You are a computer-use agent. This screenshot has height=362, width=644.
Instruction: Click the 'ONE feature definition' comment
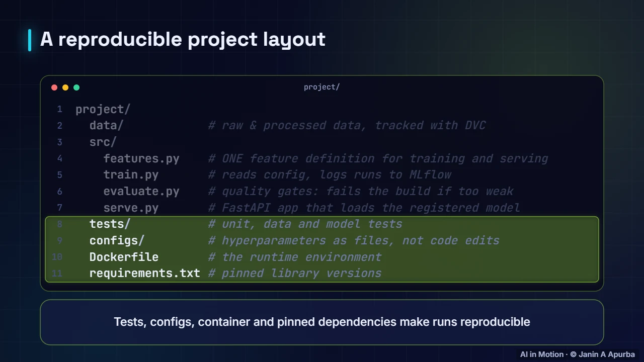tap(378, 158)
